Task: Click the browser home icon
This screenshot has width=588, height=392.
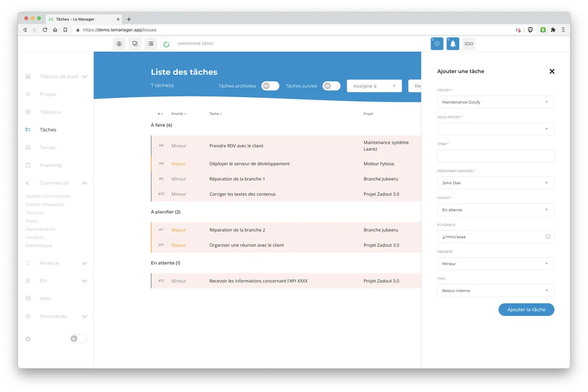Action: [55, 30]
